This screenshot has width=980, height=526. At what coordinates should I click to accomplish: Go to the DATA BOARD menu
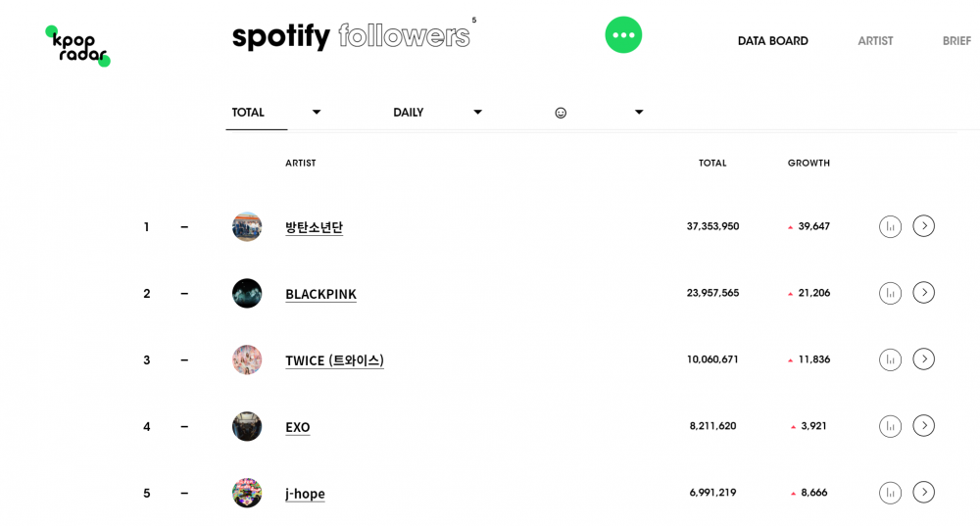tap(772, 41)
